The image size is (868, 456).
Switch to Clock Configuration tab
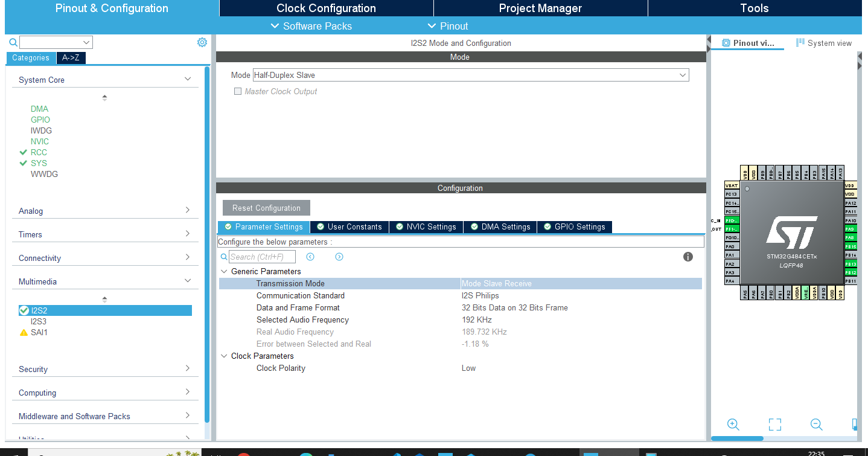pos(326,8)
